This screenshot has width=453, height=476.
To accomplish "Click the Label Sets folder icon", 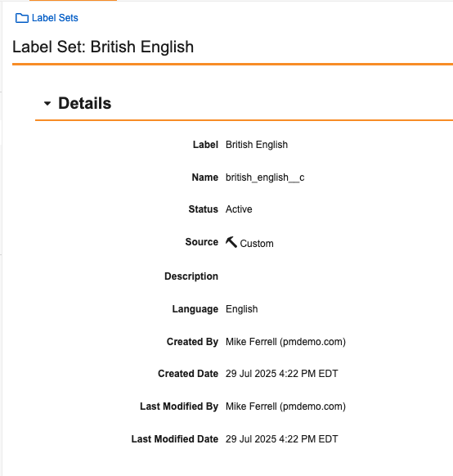I will tap(22, 18).
